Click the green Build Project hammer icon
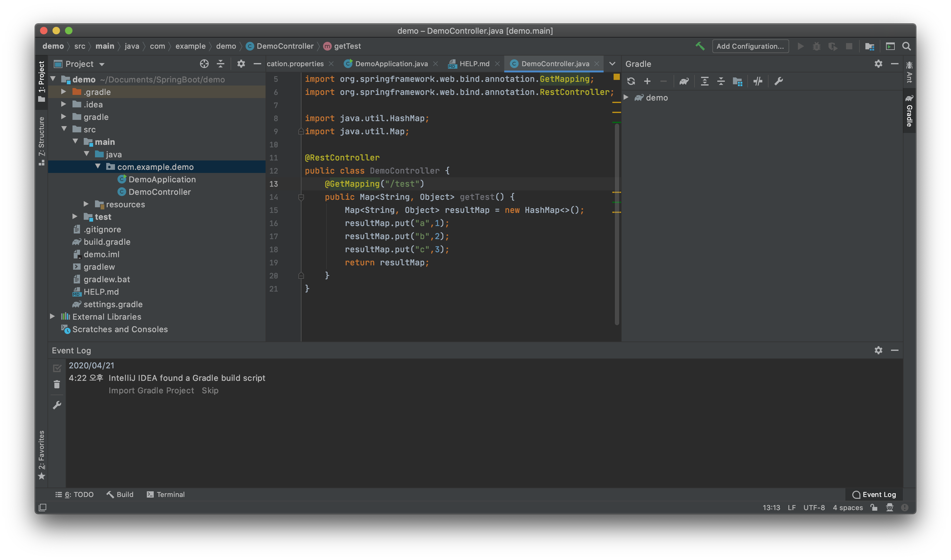This screenshot has height=560, width=951. (700, 46)
